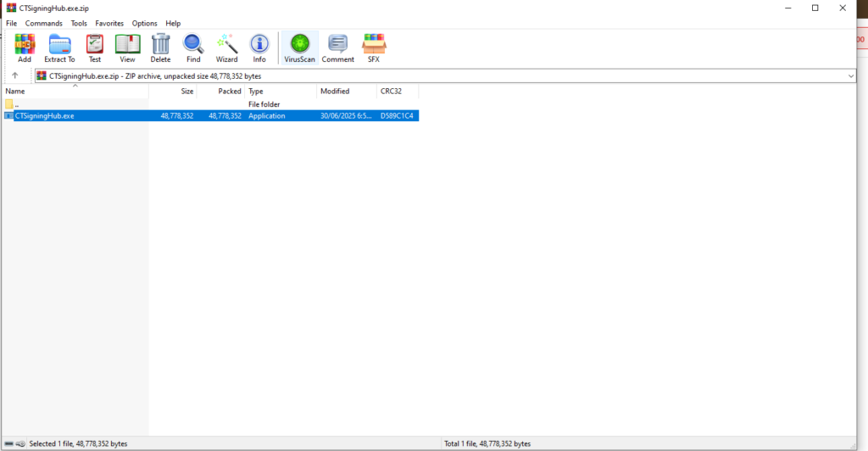Sort by the Modified column header
The width and height of the screenshot is (868, 451).
(x=335, y=91)
